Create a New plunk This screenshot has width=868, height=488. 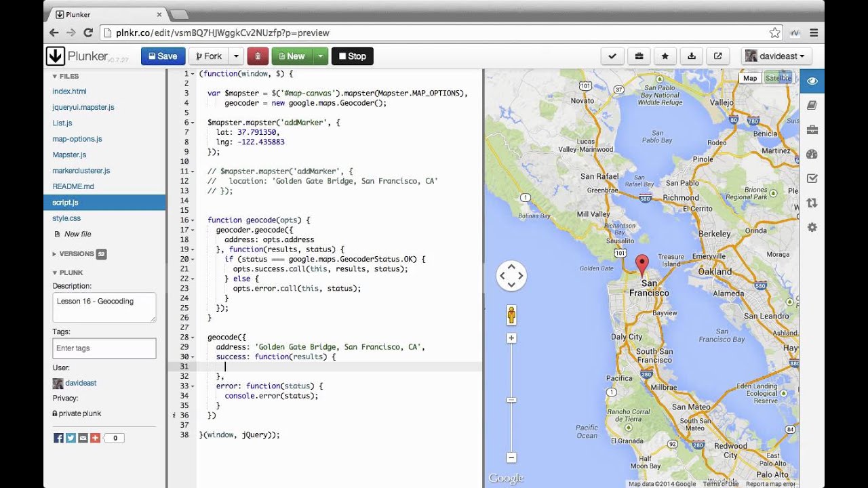(x=292, y=56)
